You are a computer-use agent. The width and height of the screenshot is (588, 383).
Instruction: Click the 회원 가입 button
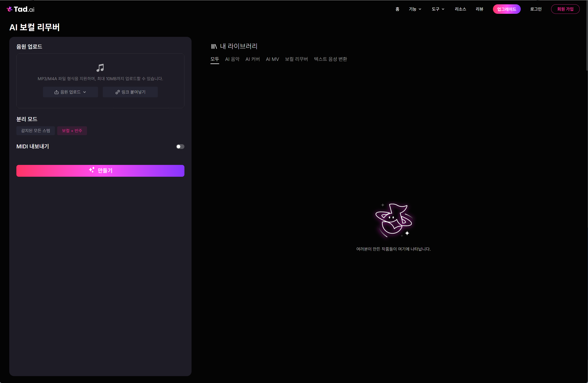click(x=565, y=9)
